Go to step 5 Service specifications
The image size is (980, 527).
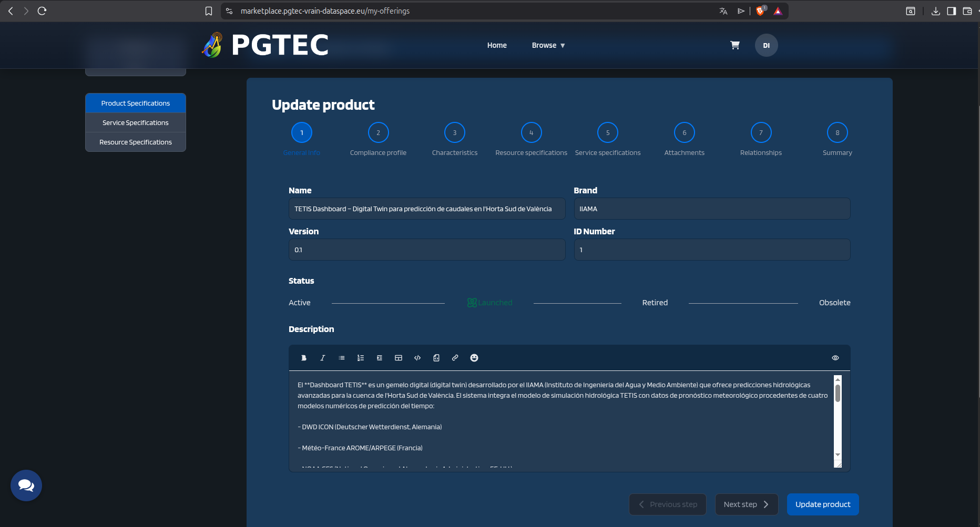click(608, 132)
